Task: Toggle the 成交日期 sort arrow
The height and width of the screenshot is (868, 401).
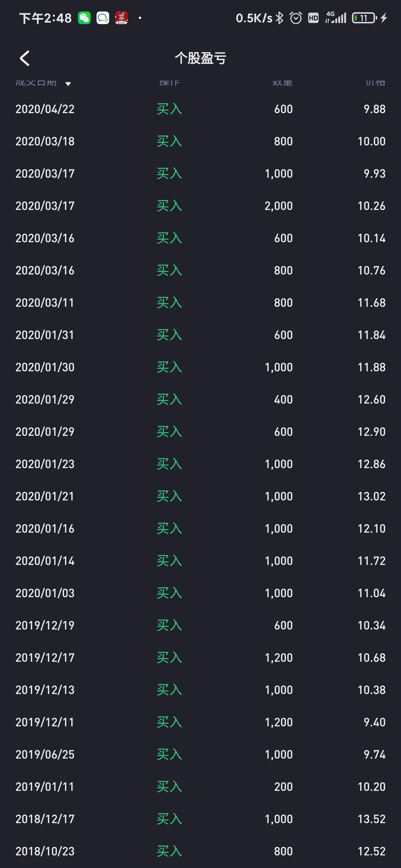Action: pos(68,83)
